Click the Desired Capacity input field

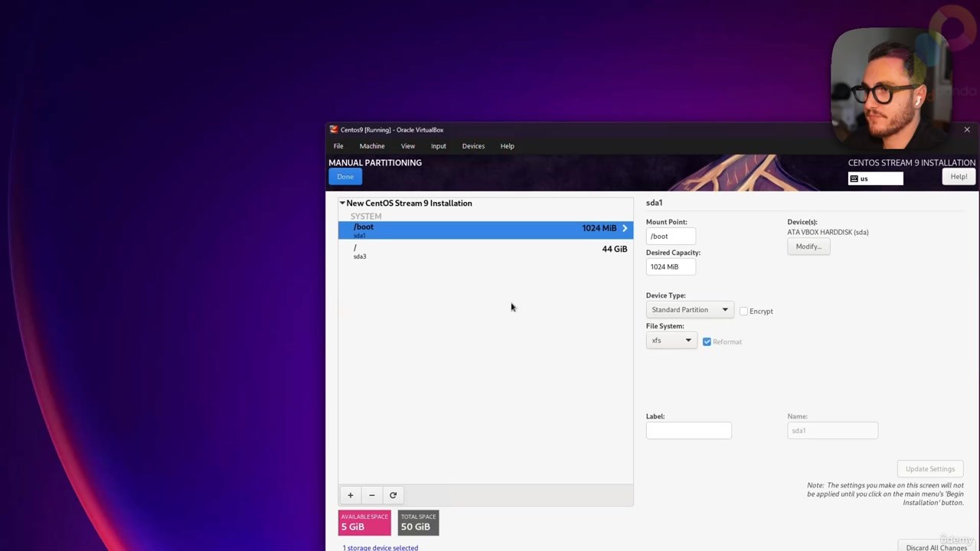(671, 267)
